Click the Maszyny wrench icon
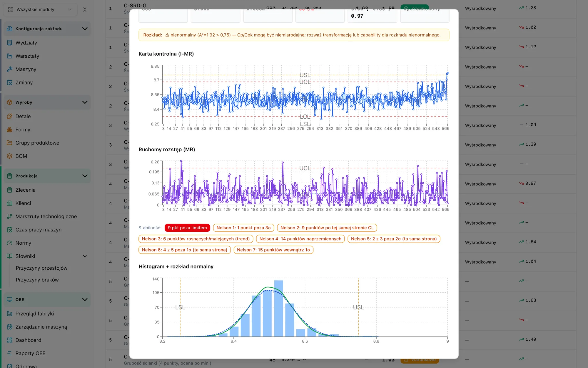Screen dimensions: 588x368 point(10,69)
